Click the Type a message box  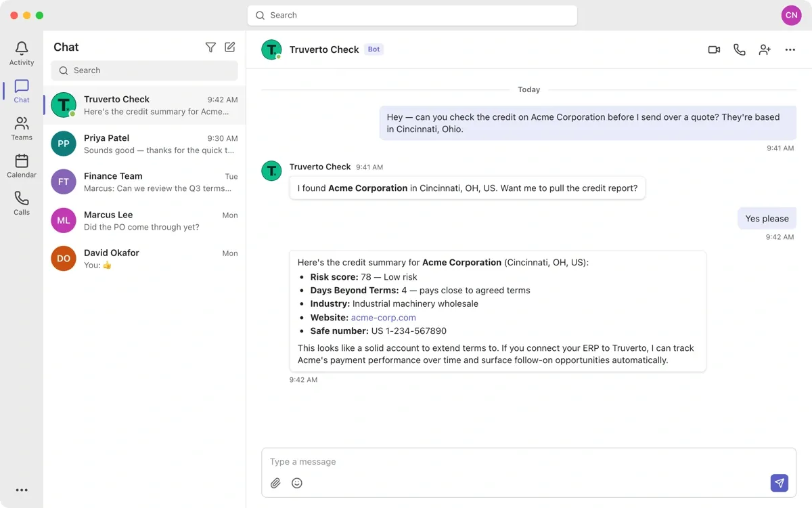[x=528, y=462]
